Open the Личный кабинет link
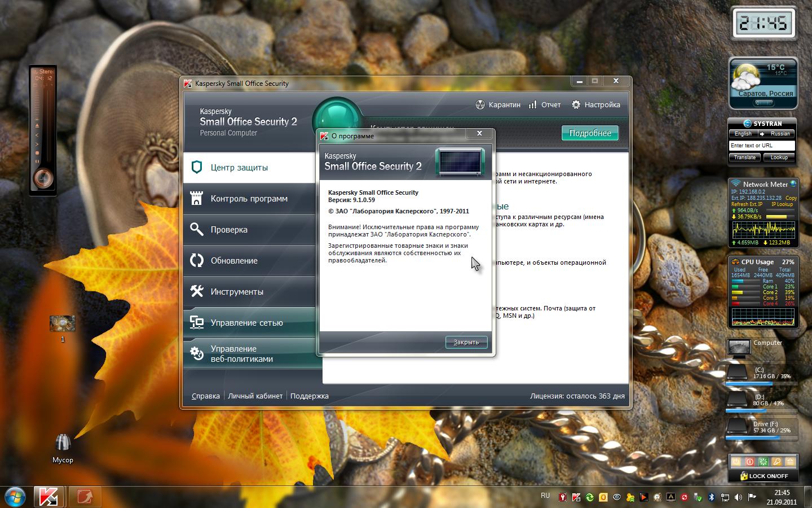Screen dimensions: 812x508 coord(255,396)
